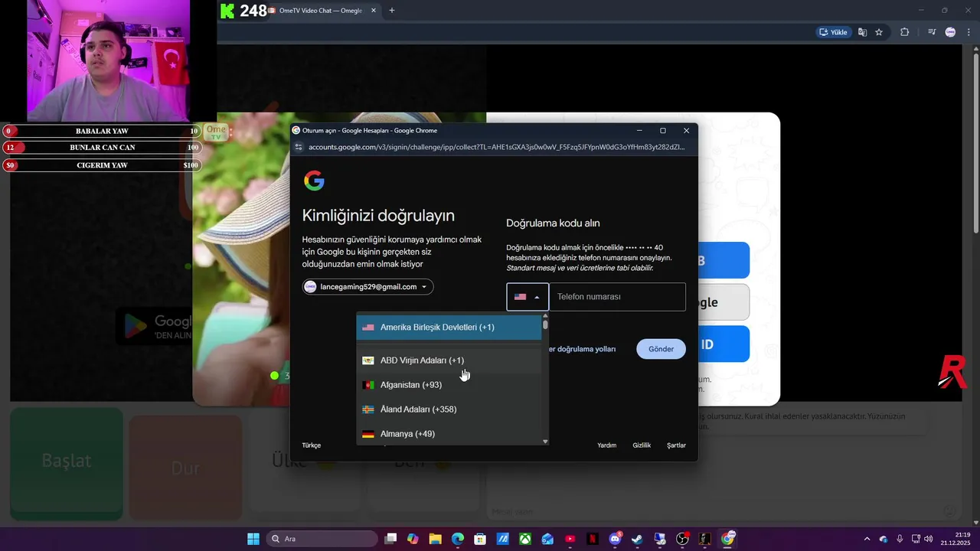Click the Dur button in OmeTV
This screenshot has height=551, width=980.
coord(185,468)
